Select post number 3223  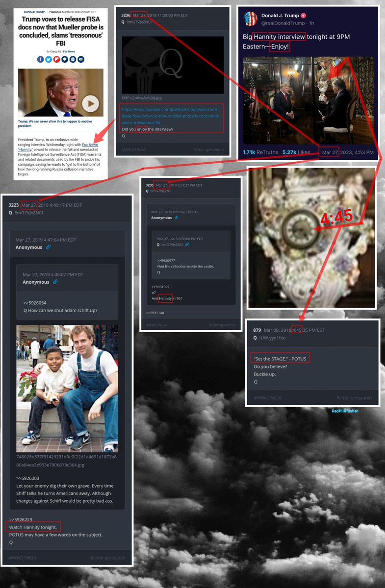(13, 205)
